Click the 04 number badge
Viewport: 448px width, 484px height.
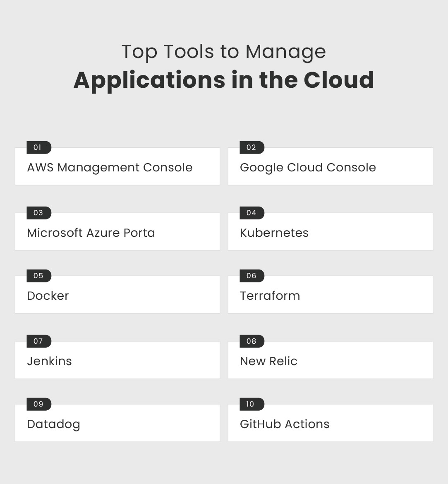[x=252, y=213]
